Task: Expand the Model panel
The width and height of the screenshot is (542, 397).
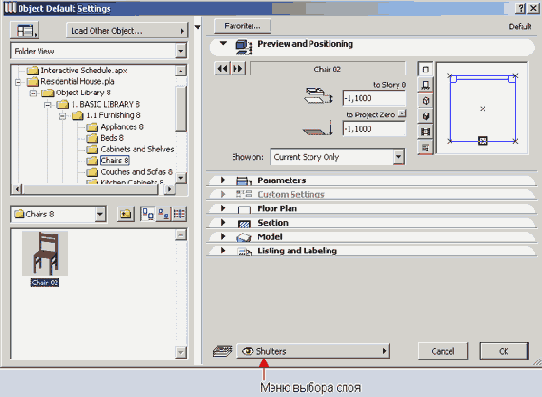Action: point(223,237)
